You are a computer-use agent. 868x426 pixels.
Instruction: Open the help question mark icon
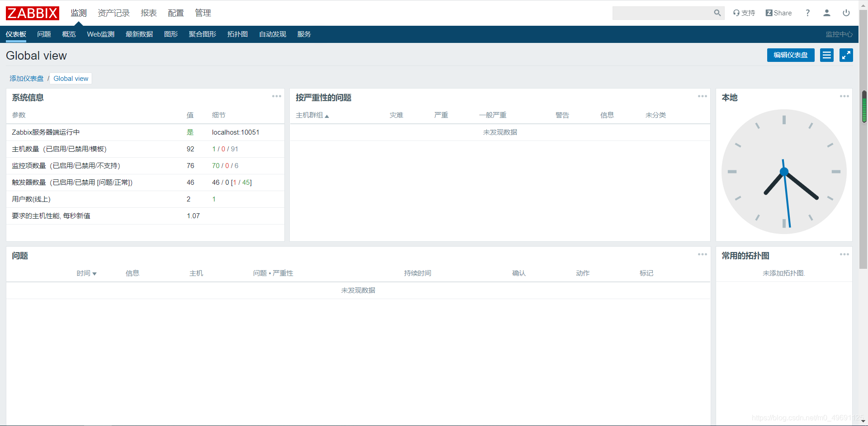pyautogui.click(x=807, y=13)
